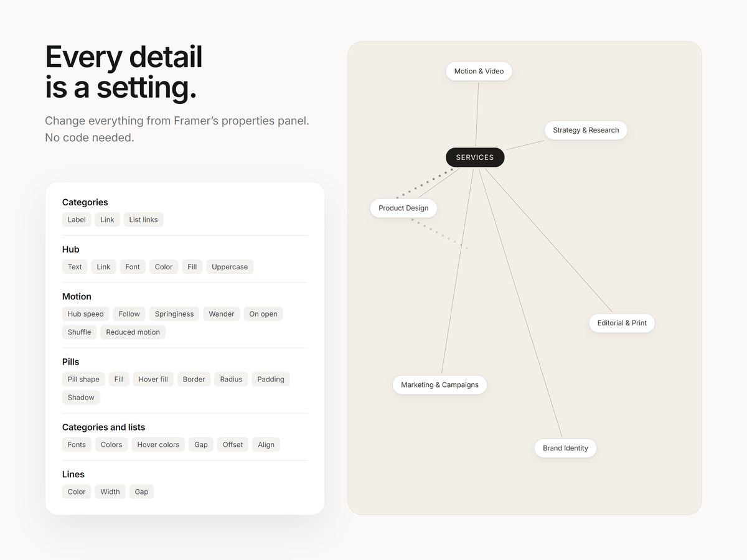Select the Link tag under Hub
This screenshot has width=747, height=560.
click(103, 267)
